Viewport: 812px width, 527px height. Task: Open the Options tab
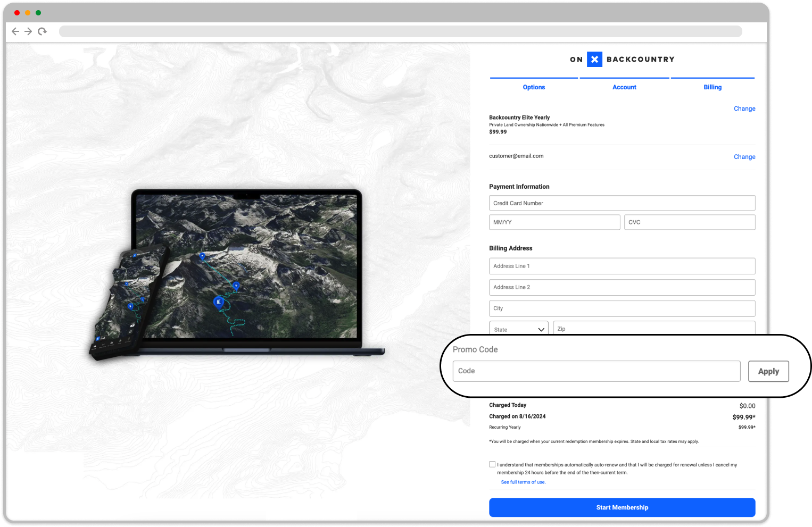[534, 87]
